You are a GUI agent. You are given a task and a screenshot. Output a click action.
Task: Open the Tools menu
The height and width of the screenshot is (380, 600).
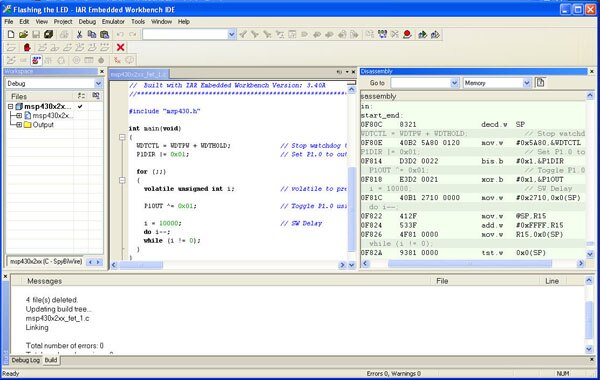pos(138,22)
